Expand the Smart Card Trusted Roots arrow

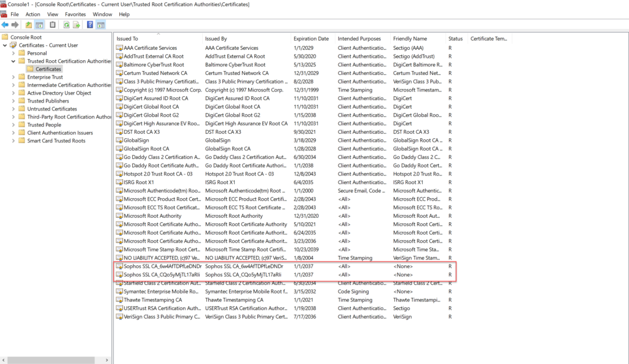coord(14,141)
